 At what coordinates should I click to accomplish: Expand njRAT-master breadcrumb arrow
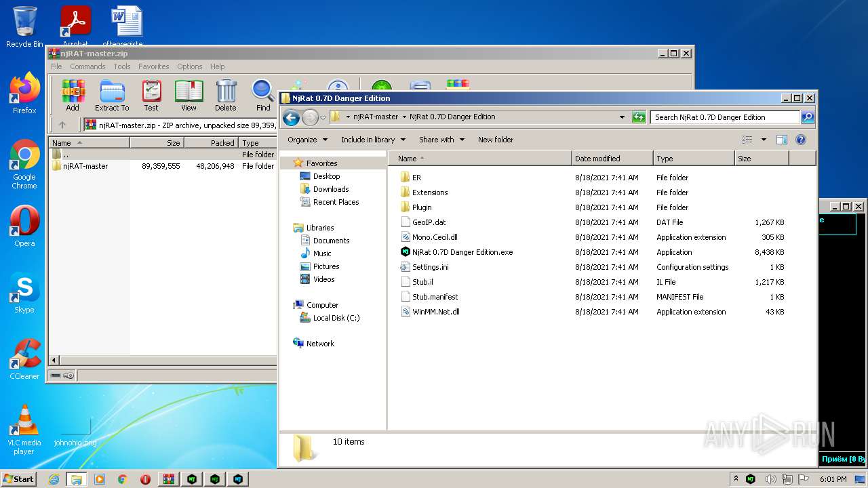[403, 117]
